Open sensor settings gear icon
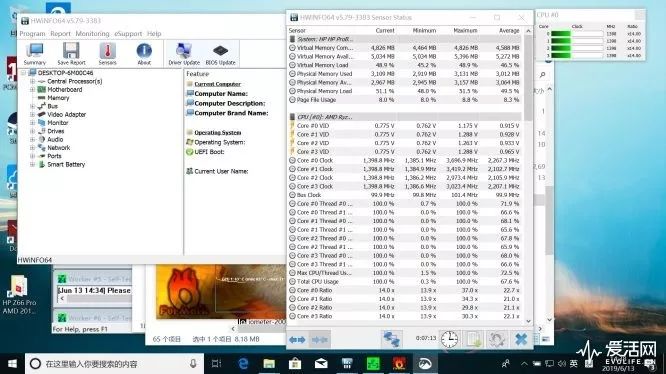 tap(497, 339)
